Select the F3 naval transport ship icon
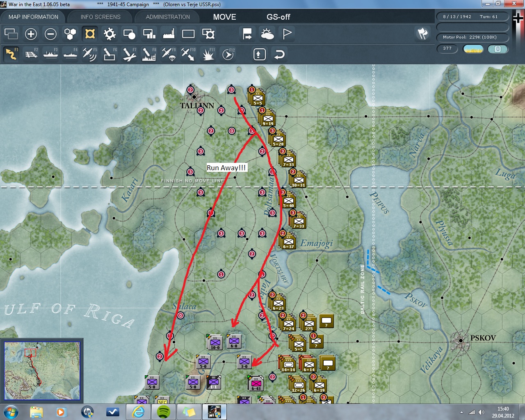Viewport: 525px width, 420px height. tap(50, 54)
